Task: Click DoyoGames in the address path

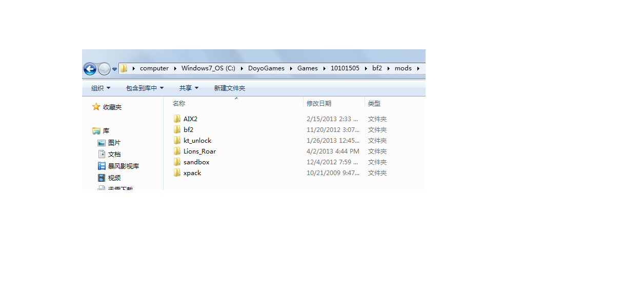Action: tap(266, 68)
